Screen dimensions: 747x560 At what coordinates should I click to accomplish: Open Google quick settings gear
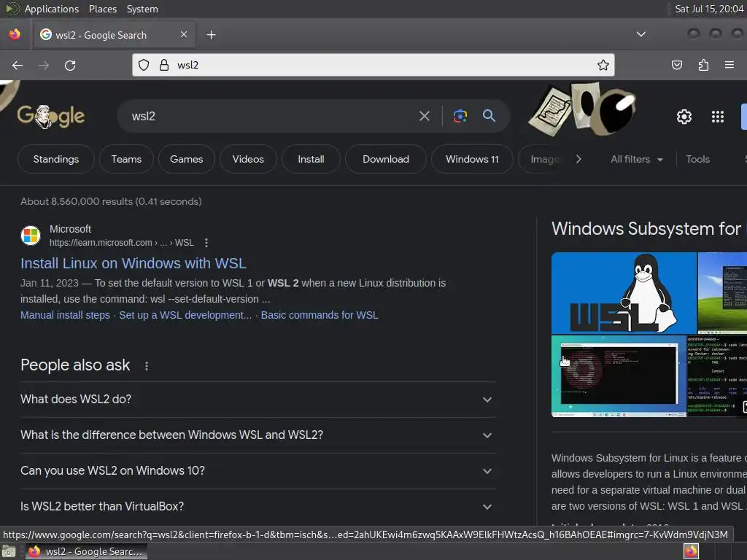(x=684, y=117)
